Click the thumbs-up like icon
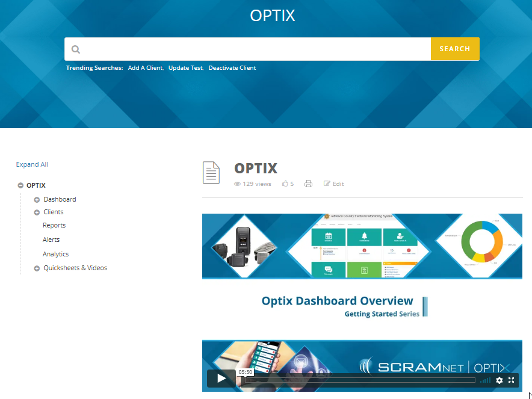 (x=285, y=184)
